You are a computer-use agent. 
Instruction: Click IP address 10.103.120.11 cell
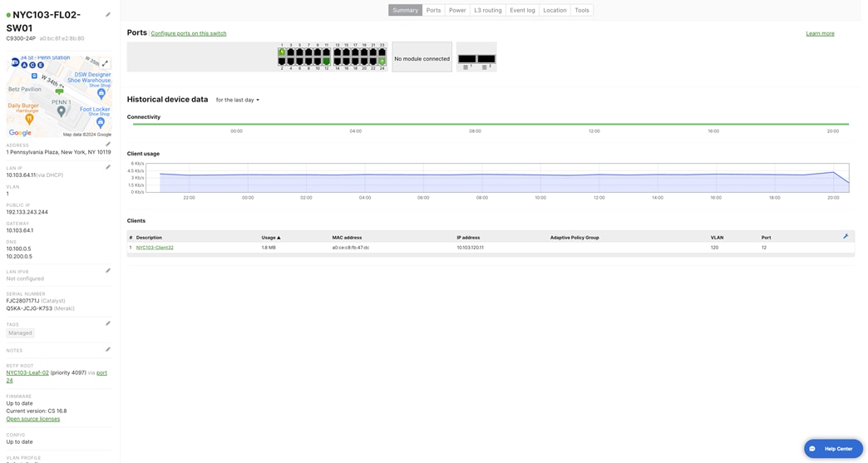(470, 247)
